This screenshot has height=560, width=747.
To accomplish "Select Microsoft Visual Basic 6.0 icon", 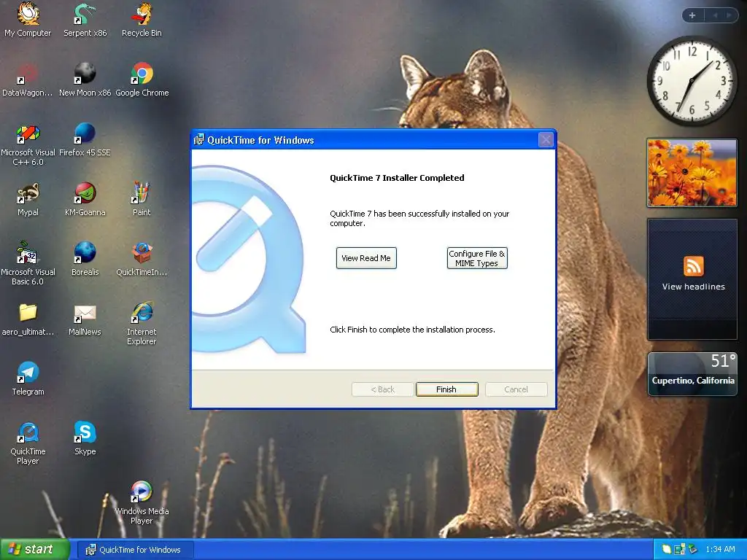I will click(x=28, y=262).
